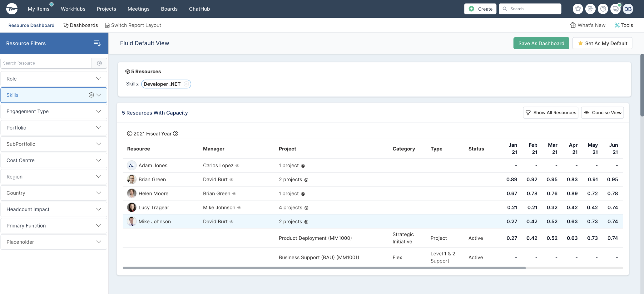Open WorkHubs menu
This screenshot has height=294, width=644.
(x=73, y=9)
